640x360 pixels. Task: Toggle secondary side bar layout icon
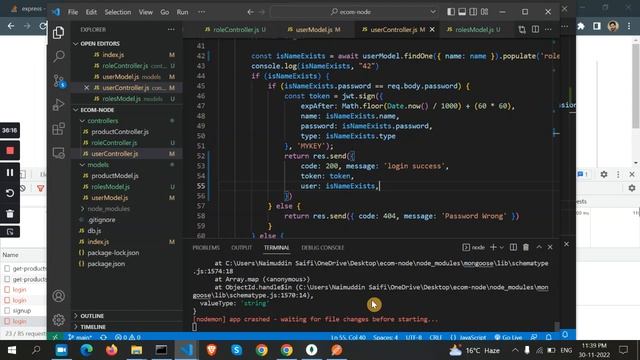[x=473, y=12]
